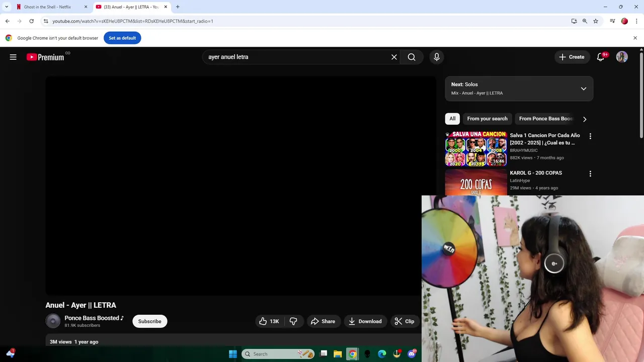Click the Windows taskbar search box
644x362 pixels.
click(x=278, y=354)
